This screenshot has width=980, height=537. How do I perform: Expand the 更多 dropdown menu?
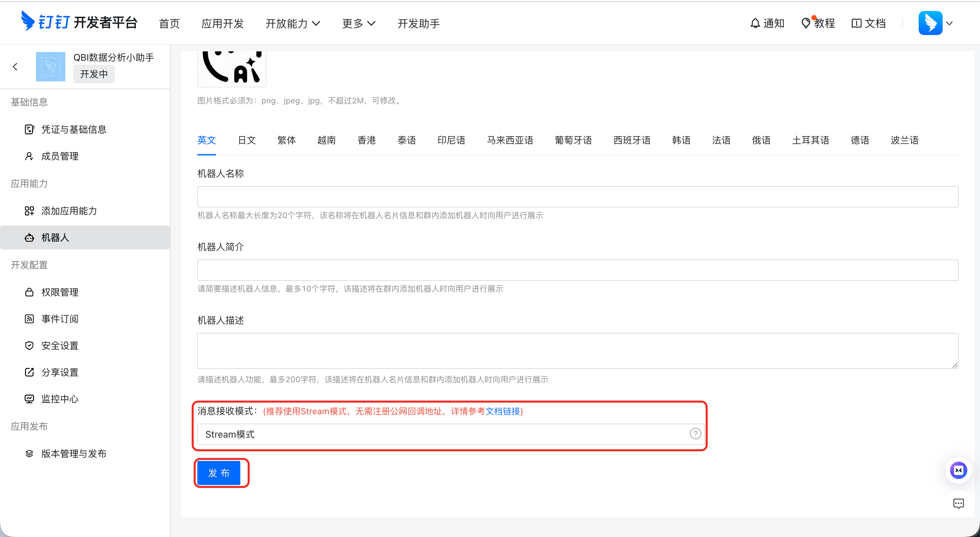[359, 24]
